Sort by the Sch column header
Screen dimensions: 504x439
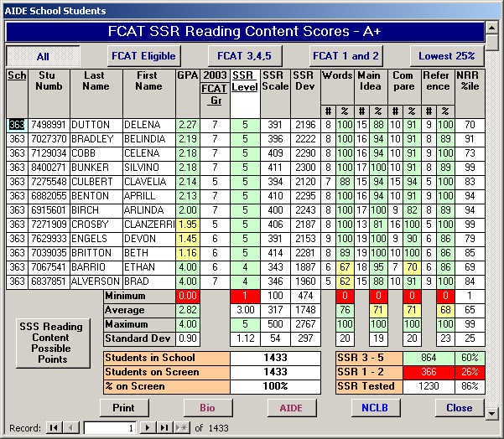pos(17,75)
